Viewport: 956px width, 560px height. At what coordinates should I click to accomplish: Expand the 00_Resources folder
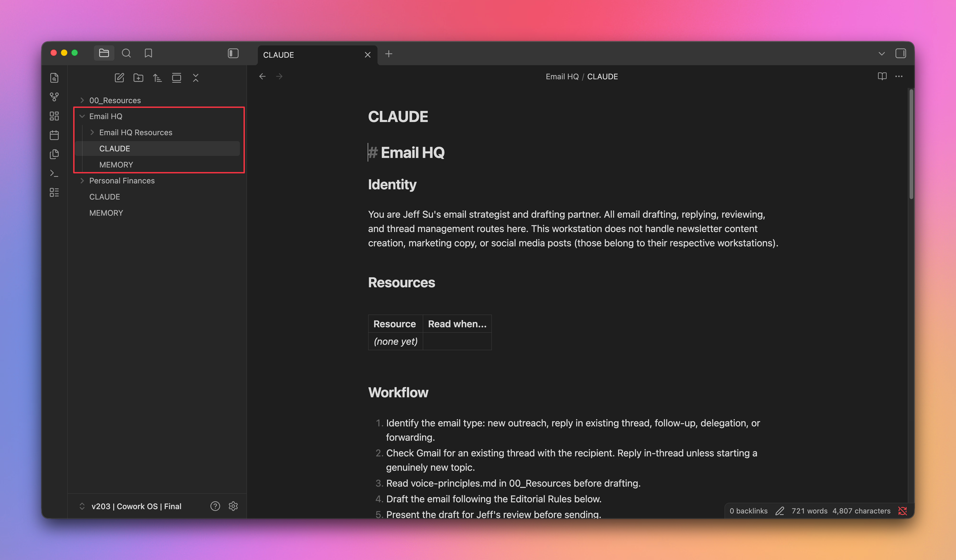tap(82, 100)
